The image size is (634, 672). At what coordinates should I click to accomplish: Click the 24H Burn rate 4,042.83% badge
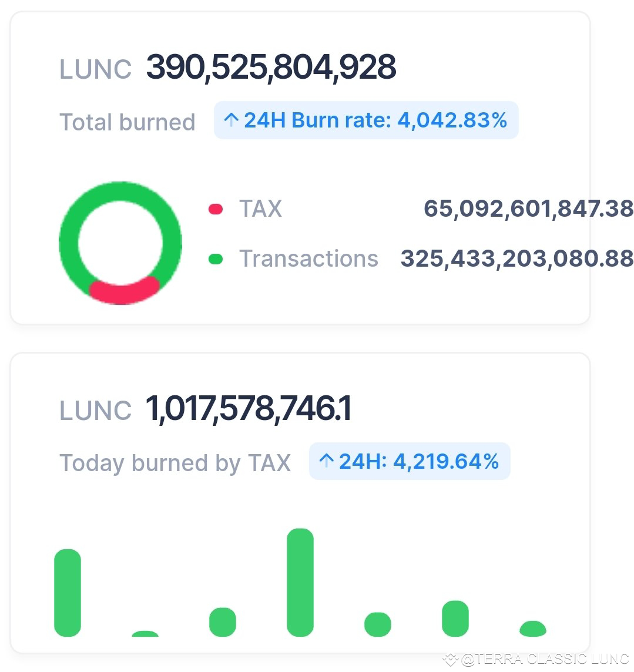pos(365,120)
